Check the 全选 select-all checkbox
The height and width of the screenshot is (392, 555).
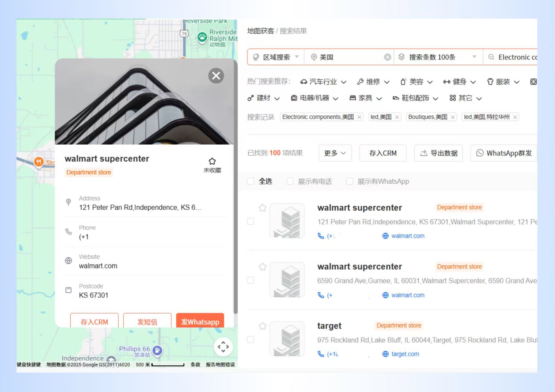(251, 181)
